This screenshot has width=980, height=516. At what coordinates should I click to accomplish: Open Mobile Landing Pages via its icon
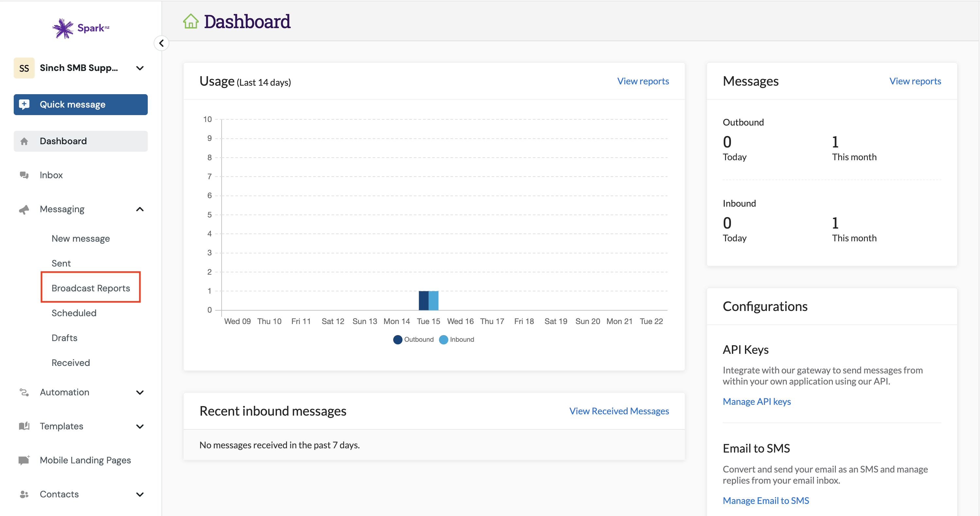24,460
